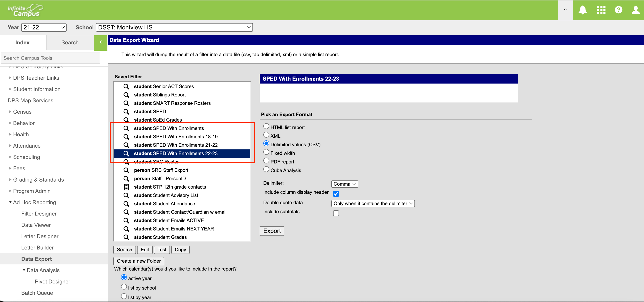The width and height of the screenshot is (644, 302).
Task: Open the School dropdown
Action: [x=174, y=27]
